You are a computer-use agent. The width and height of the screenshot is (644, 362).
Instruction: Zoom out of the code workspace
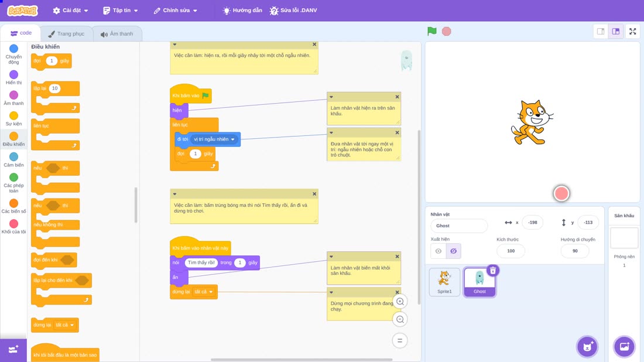coord(400,319)
